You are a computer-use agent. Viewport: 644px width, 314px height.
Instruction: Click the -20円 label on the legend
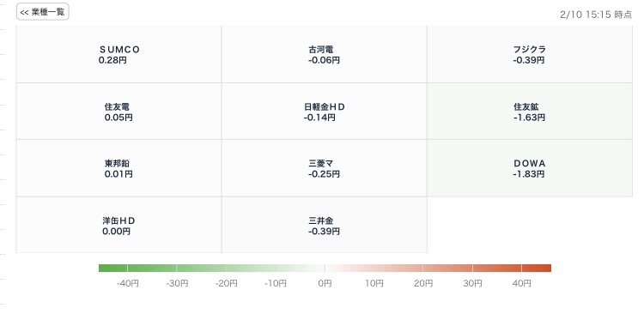(227, 283)
